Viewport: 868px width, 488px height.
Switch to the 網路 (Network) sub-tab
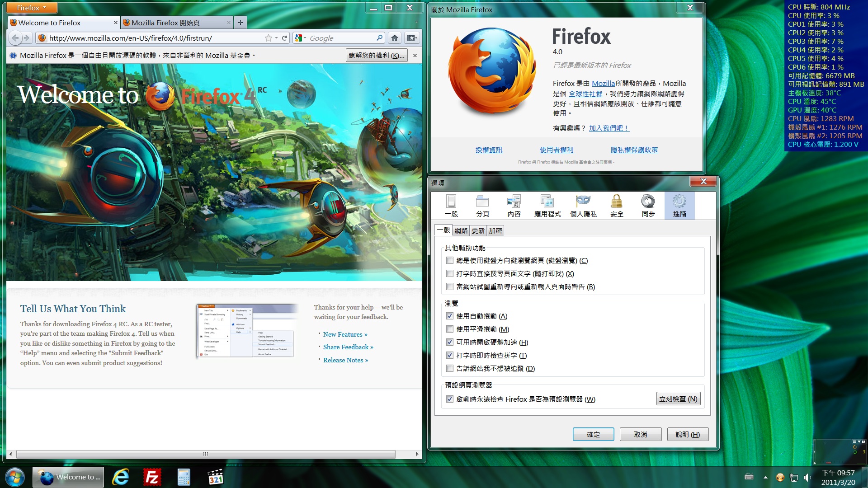tap(461, 230)
